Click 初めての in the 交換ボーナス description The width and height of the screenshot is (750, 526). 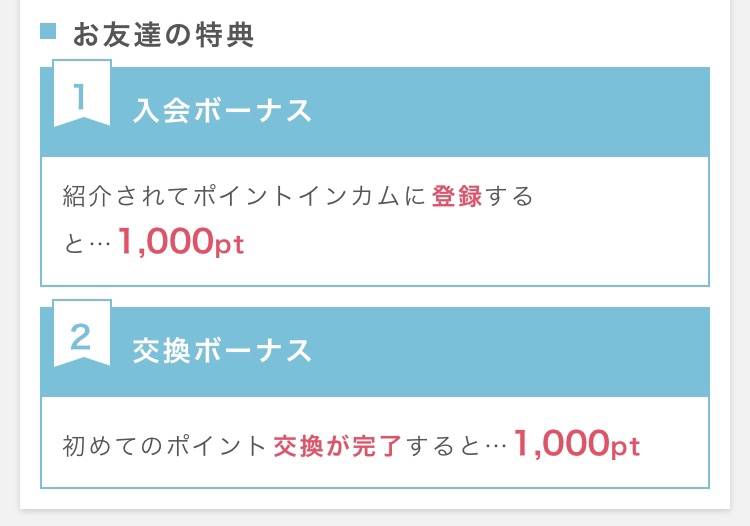[x=112, y=446]
